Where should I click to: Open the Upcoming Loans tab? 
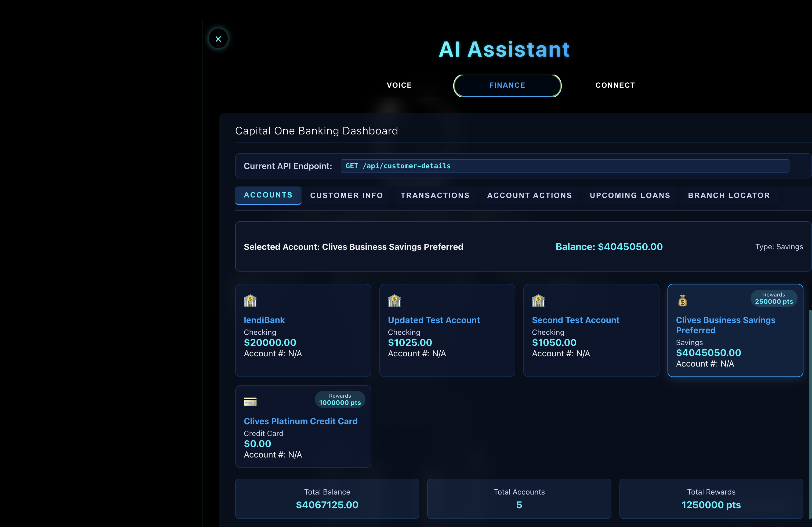coord(630,195)
